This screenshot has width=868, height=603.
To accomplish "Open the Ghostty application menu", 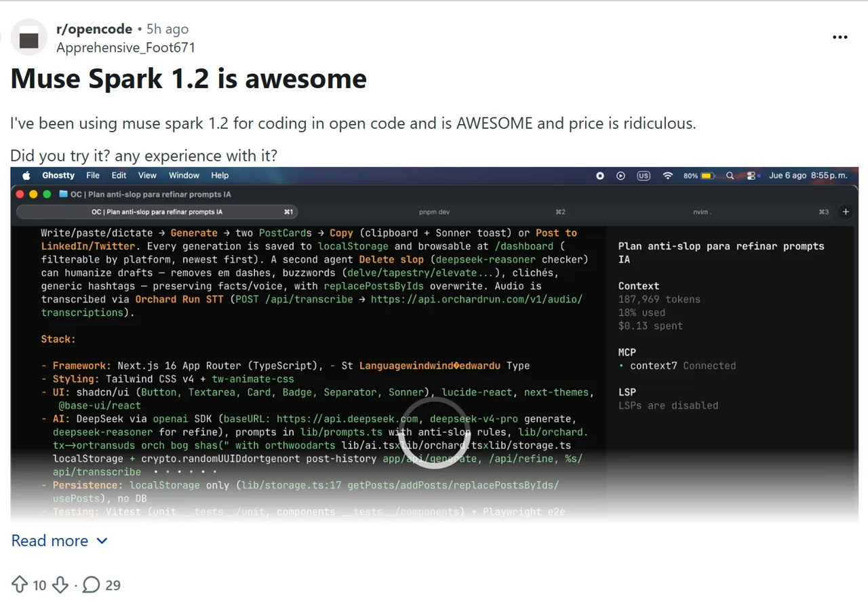I will tap(58, 175).
